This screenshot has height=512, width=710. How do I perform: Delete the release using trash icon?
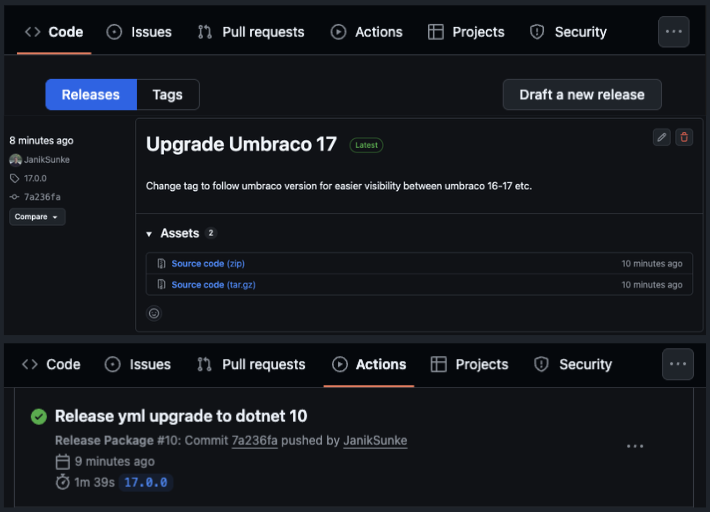click(x=684, y=137)
